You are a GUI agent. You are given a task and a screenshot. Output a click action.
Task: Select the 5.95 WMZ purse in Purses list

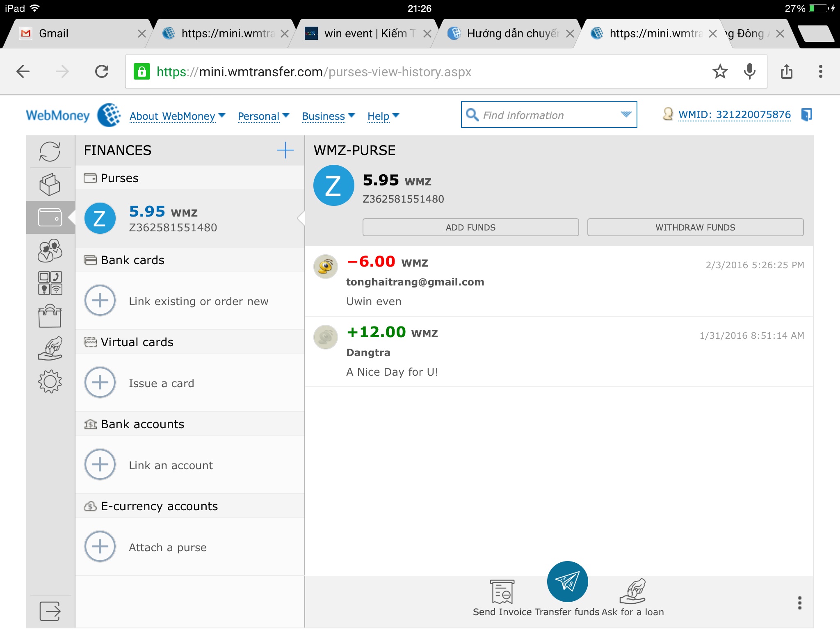(x=190, y=218)
